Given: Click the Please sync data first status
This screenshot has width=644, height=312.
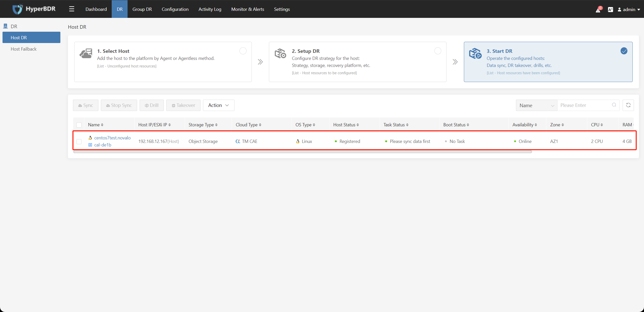Looking at the screenshot, I should (x=410, y=141).
